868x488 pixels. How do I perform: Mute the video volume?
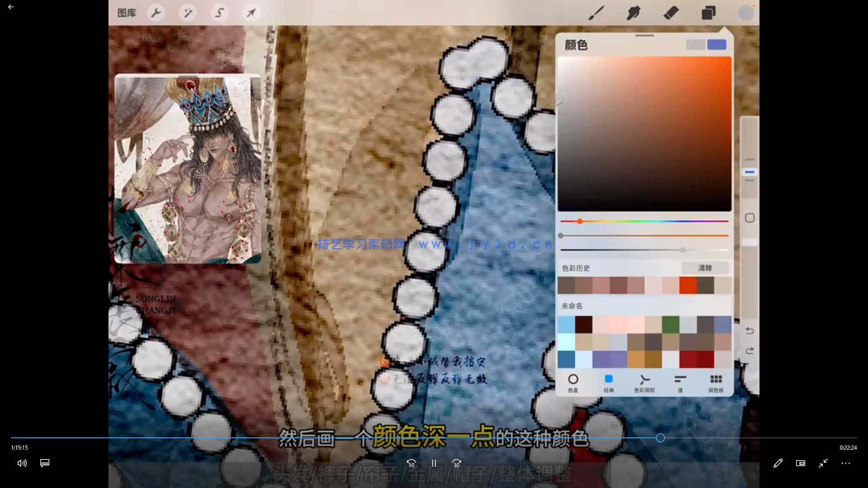(x=22, y=463)
